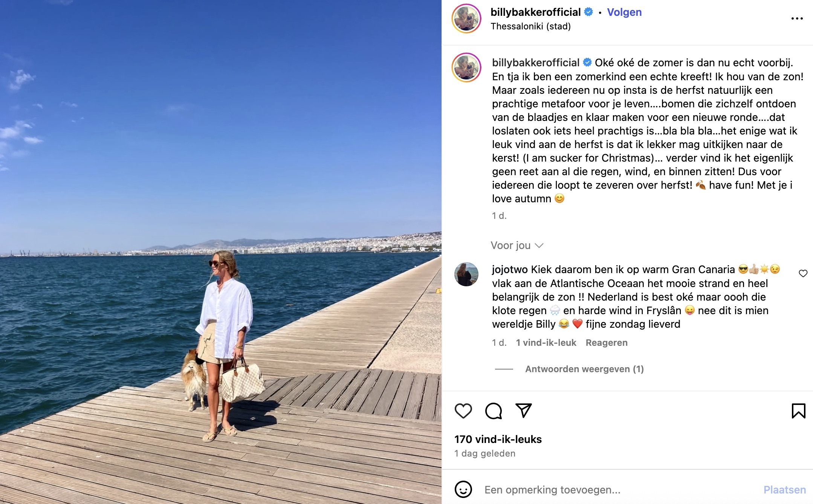Open jojotwo's profile picture

pos(466,274)
